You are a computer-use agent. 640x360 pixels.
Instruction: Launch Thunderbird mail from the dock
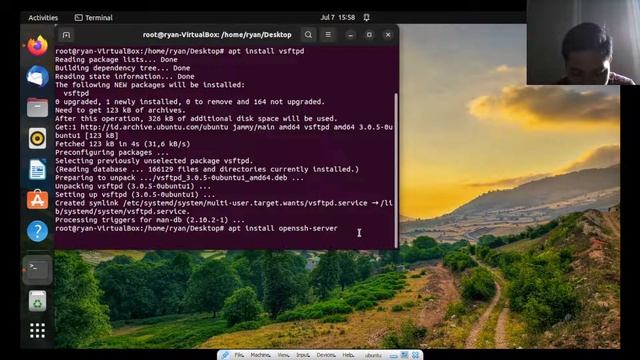(x=37, y=76)
